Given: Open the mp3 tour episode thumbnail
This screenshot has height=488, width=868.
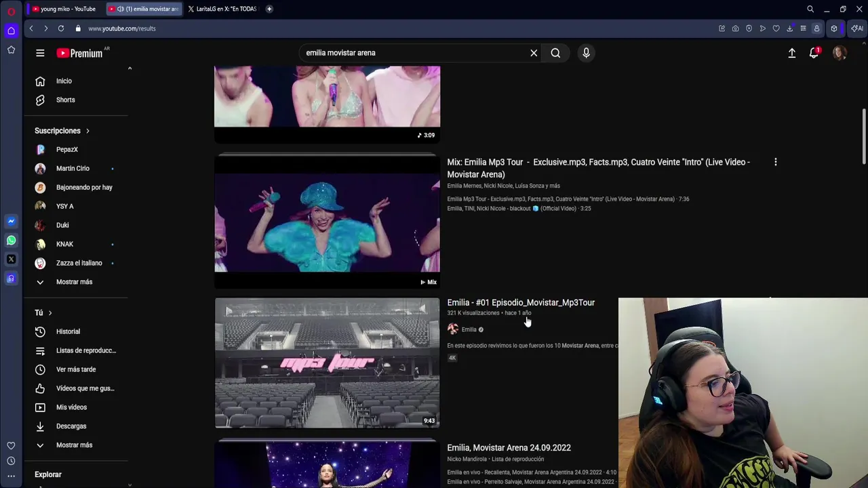Looking at the screenshot, I should point(327,363).
